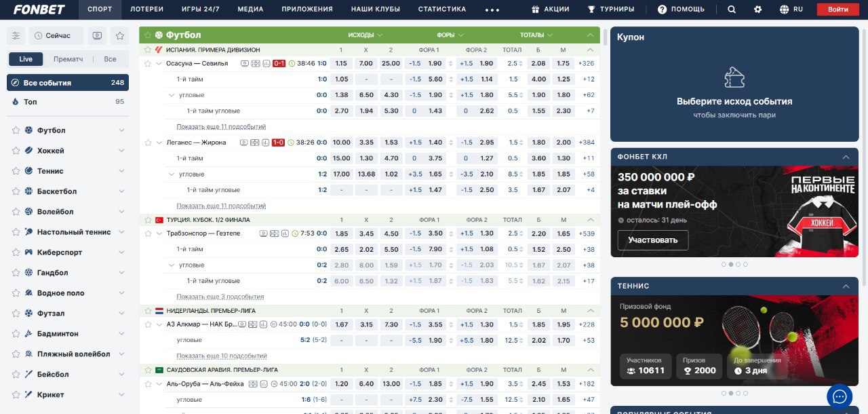Viewport: 868px width, 414px height.
Task: Expand the Крикет sidebar category chevron
Action: (x=121, y=395)
